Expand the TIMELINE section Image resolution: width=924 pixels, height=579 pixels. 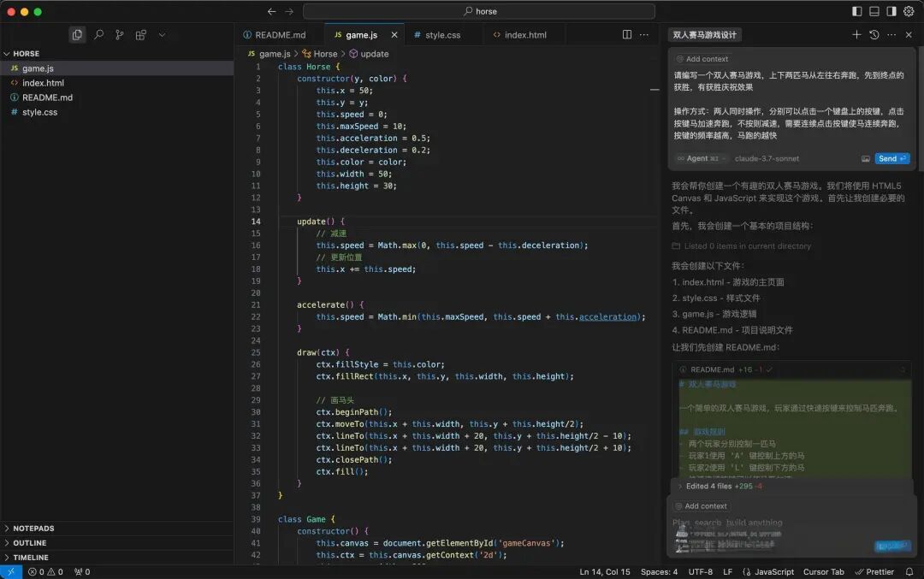coord(117,558)
